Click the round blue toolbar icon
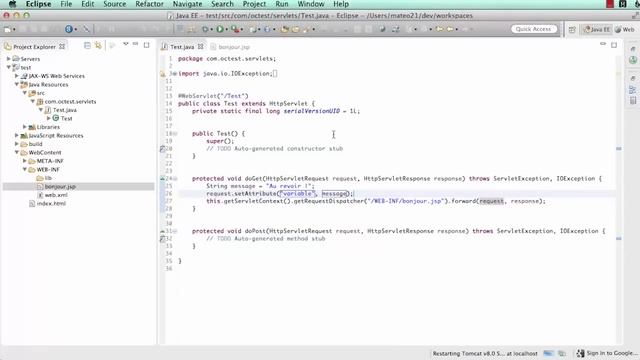 coord(69,29)
